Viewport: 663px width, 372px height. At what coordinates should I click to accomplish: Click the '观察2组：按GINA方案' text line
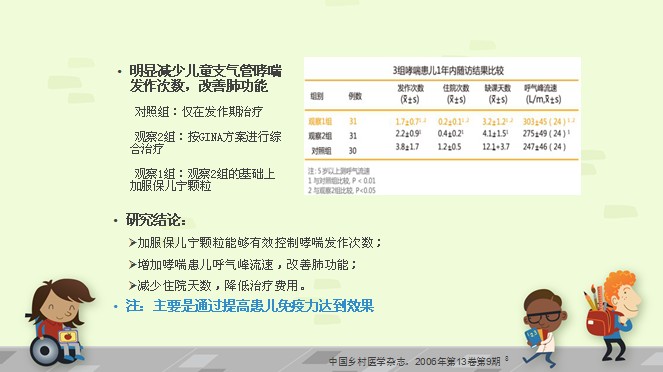pyautogui.click(x=205, y=142)
